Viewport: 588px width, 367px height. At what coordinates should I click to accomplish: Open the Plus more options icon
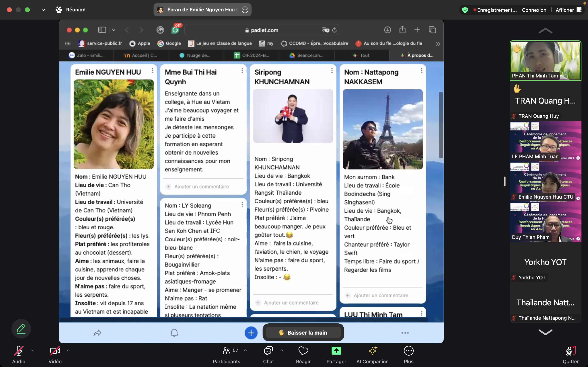409,351
